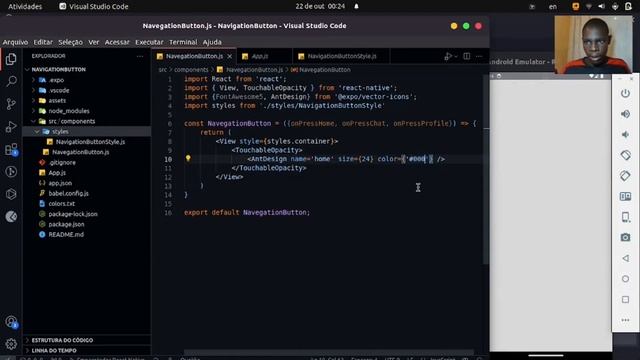Screen dimensions: 640x360
Task: Click the emulator Back triangle button
Action: (x=625, y=258)
